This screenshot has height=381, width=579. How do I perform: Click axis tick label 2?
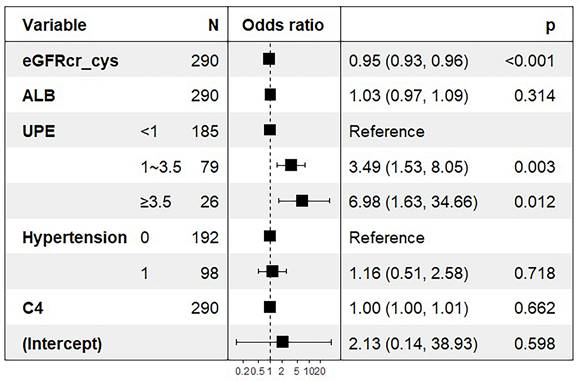281,371
